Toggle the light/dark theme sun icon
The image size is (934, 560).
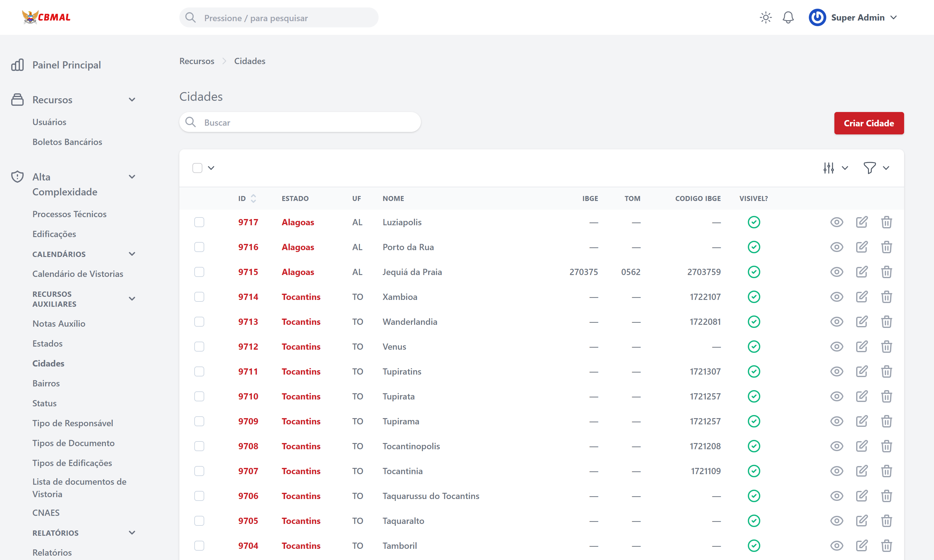765,17
